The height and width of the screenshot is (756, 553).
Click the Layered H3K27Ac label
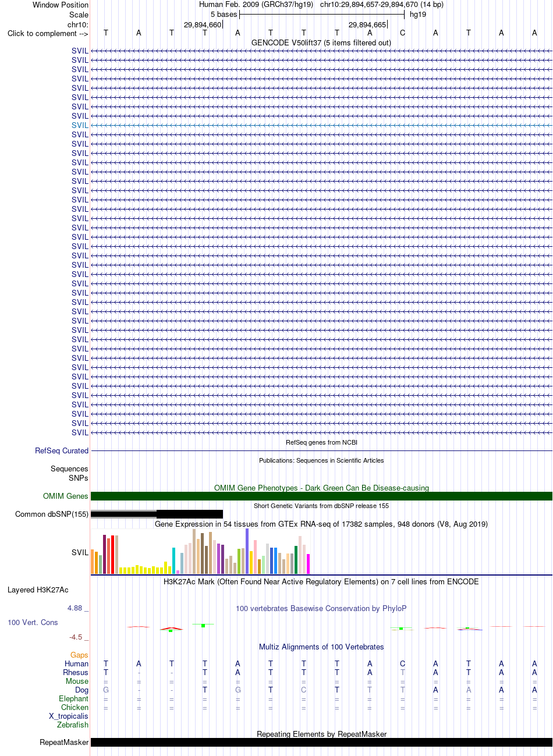(x=38, y=590)
